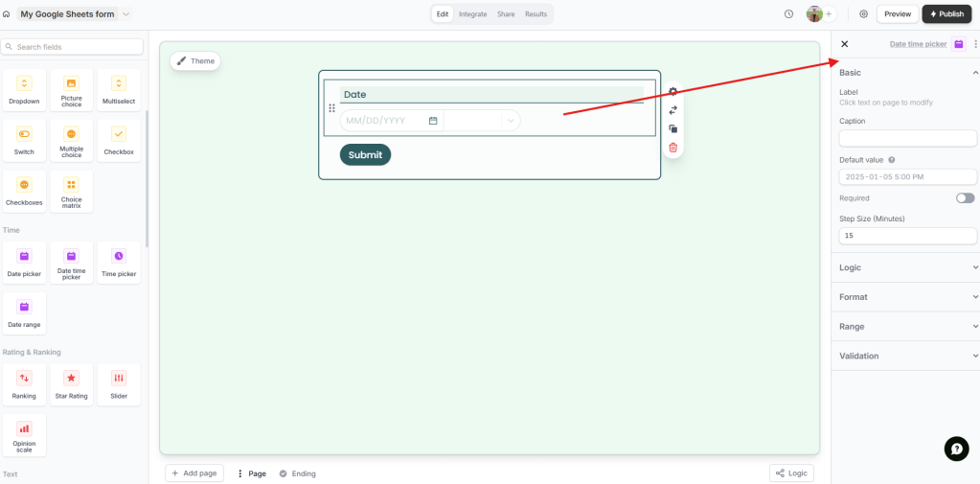Screen dimensions: 980x484
Task: Click the Publish button
Action: pyautogui.click(x=946, y=14)
